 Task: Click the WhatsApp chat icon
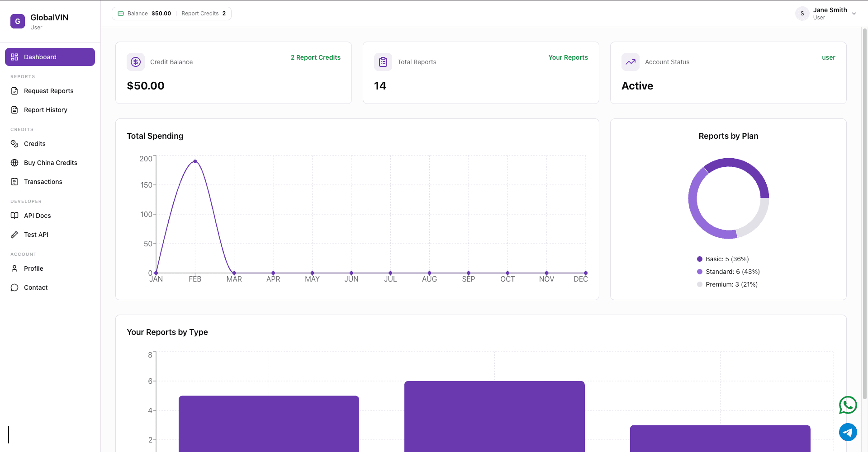pyautogui.click(x=848, y=405)
